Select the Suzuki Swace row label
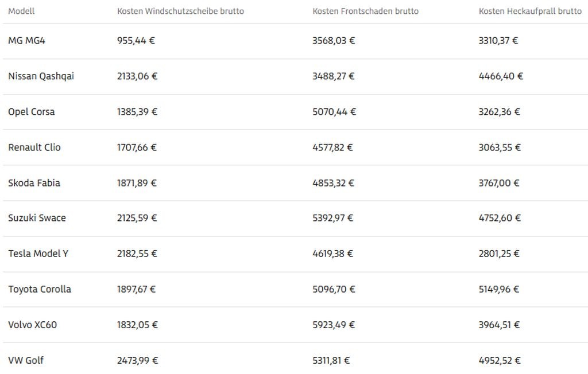This screenshot has width=588, height=374. click(37, 218)
